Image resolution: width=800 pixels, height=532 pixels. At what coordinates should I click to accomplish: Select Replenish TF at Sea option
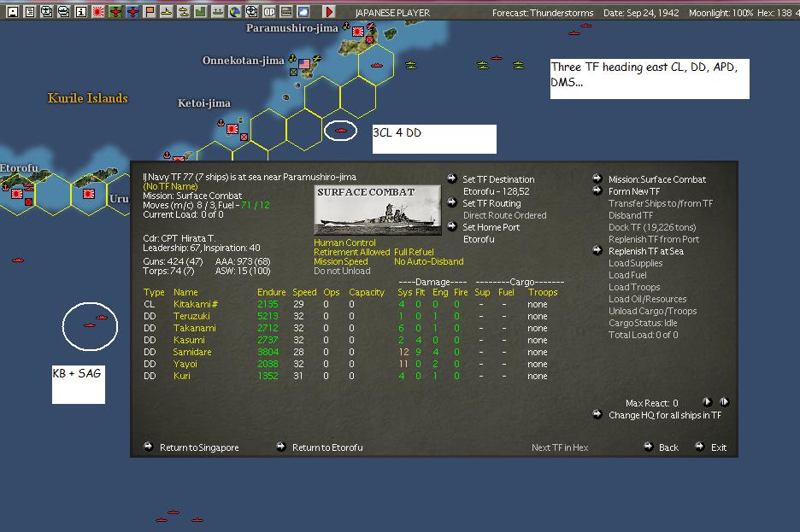click(646, 251)
